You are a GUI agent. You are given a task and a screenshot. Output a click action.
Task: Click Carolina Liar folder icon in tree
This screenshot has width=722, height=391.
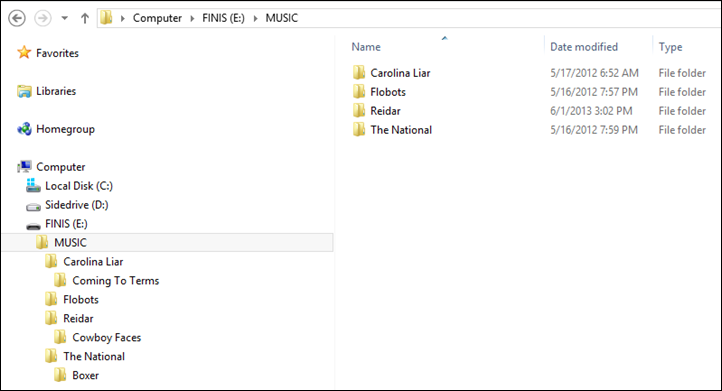coord(51,261)
